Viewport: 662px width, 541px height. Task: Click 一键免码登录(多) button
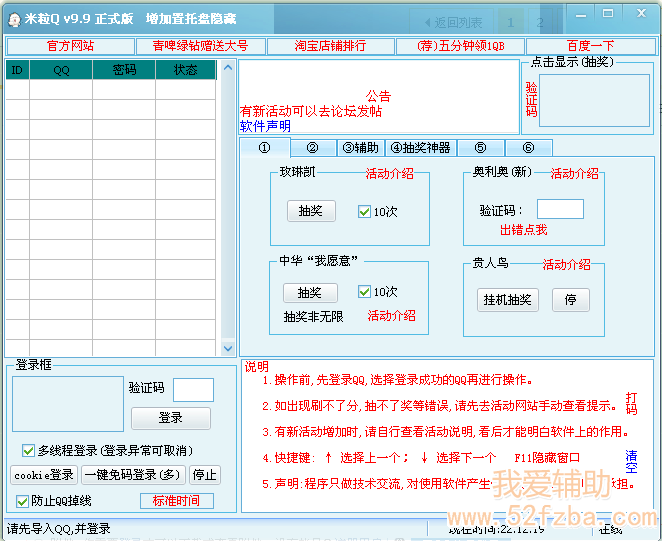133,475
